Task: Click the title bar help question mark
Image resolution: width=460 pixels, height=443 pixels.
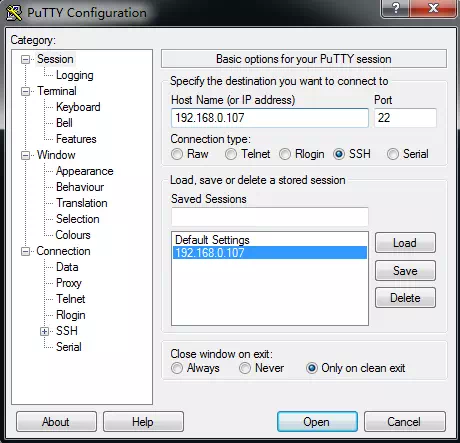Action: [396, 7]
